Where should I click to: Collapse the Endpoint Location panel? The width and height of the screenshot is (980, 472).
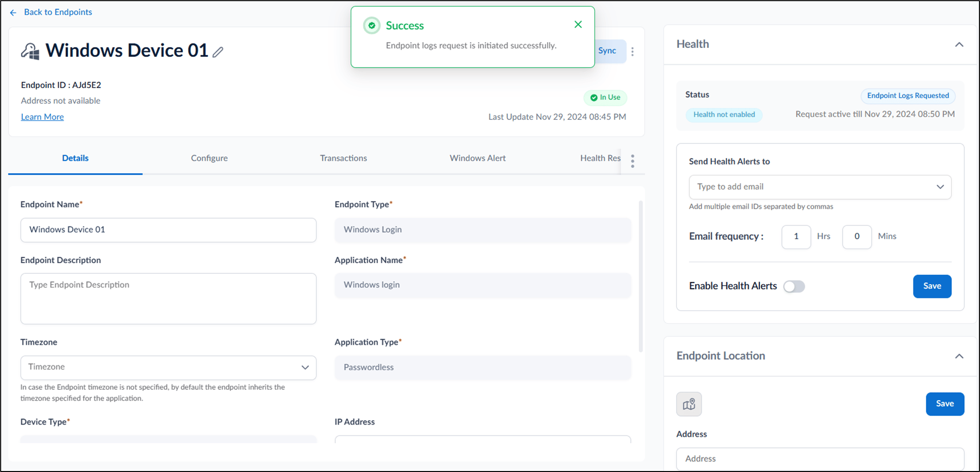point(959,356)
